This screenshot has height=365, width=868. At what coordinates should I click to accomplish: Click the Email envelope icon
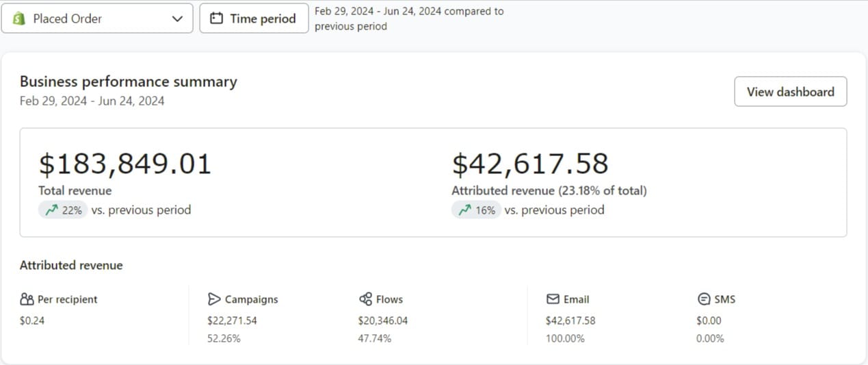point(553,299)
